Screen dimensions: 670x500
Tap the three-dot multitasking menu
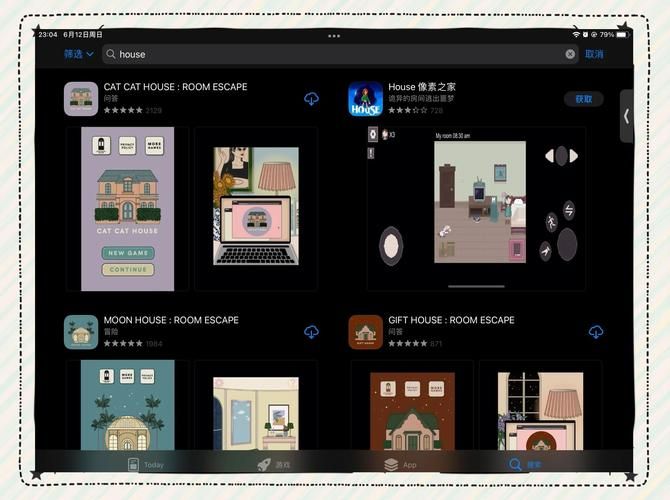pyautogui.click(x=334, y=36)
